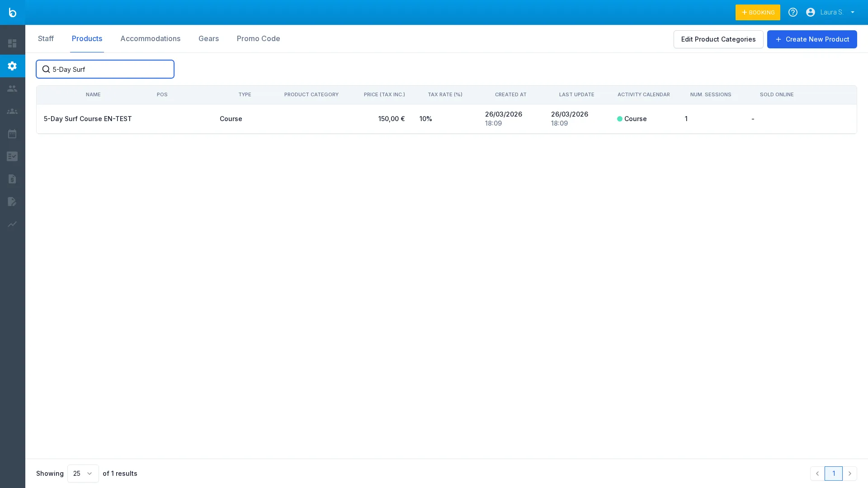Open the customers (two people) sidebar icon
Screen dimensions: 868x488
point(12,89)
